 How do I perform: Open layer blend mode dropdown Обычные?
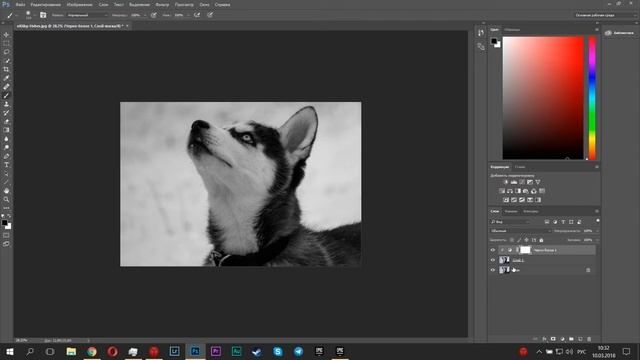tap(520, 231)
